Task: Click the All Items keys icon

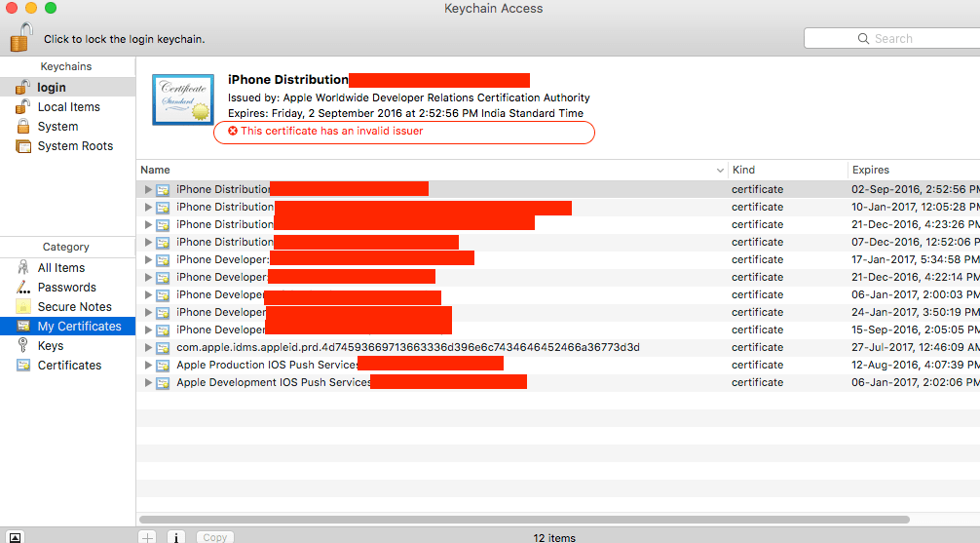Action: [x=23, y=268]
